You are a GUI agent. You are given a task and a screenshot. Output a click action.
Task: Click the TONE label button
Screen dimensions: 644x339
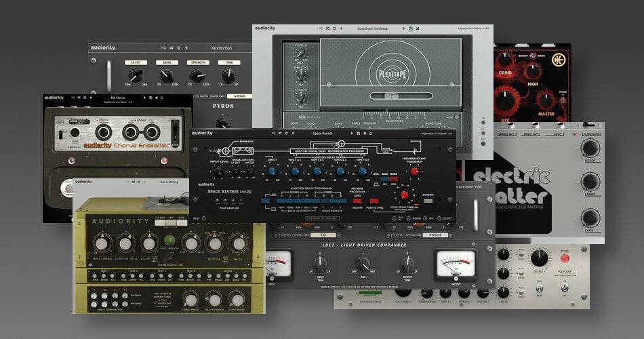(229, 62)
